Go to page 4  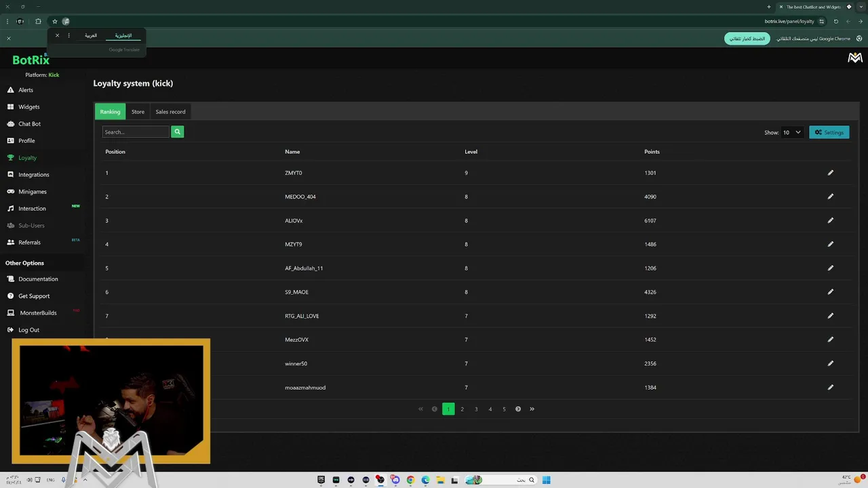tap(490, 409)
